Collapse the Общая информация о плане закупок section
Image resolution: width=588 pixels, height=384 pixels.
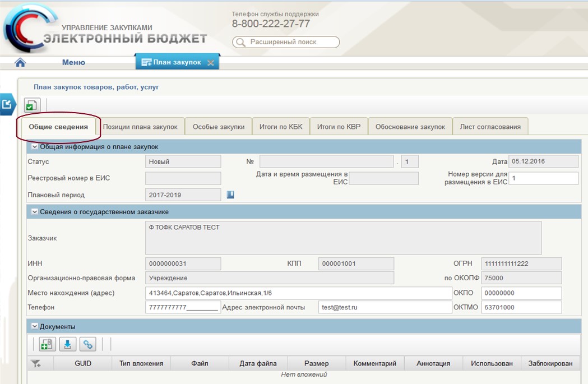[35, 147]
